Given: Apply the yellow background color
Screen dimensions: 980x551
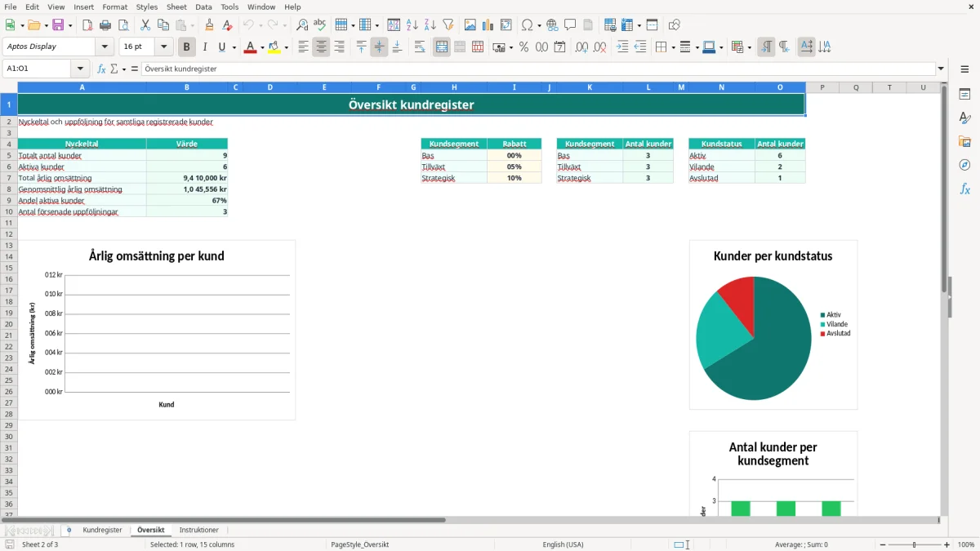Looking at the screenshot, I should [274, 47].
